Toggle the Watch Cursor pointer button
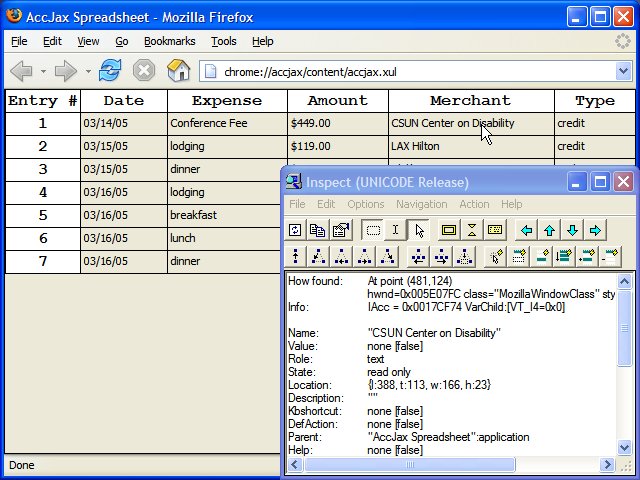The image size is (640, 480). 419,230
